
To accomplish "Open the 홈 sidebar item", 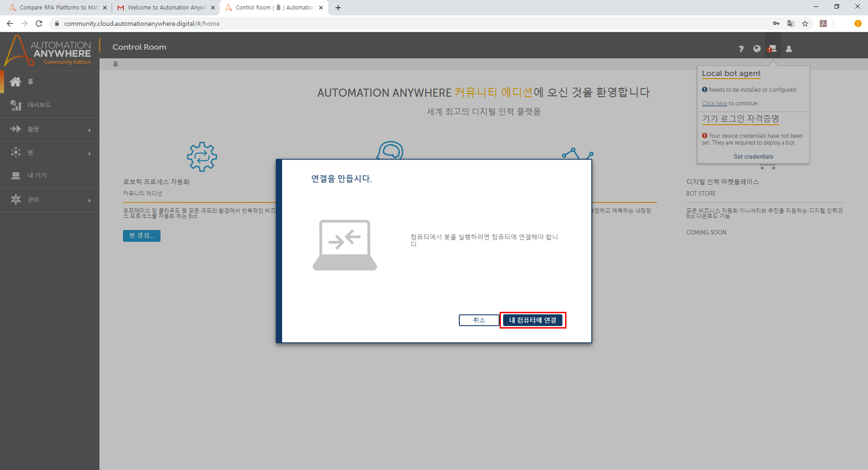I will click(50, 82).
